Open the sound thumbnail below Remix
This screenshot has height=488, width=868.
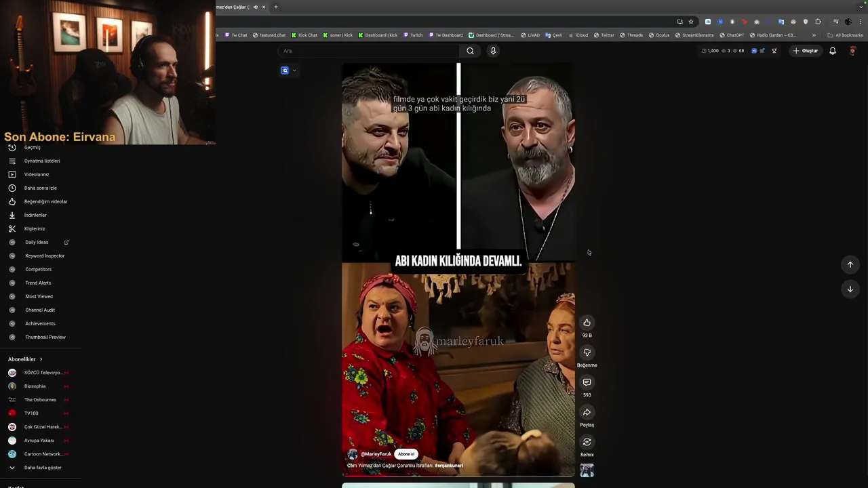click(587, 470)
